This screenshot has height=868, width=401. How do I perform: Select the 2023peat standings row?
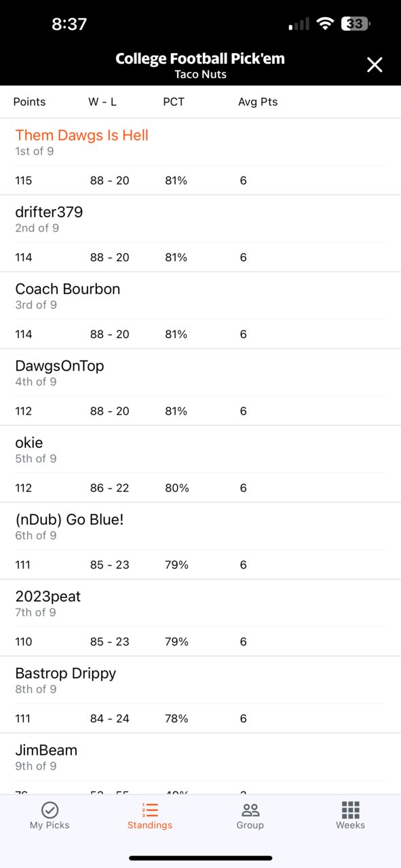click(200, 617)
